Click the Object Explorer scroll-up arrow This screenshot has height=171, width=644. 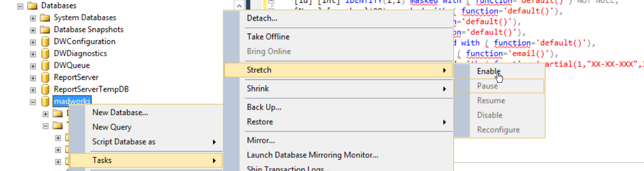[x=240, y=6]
